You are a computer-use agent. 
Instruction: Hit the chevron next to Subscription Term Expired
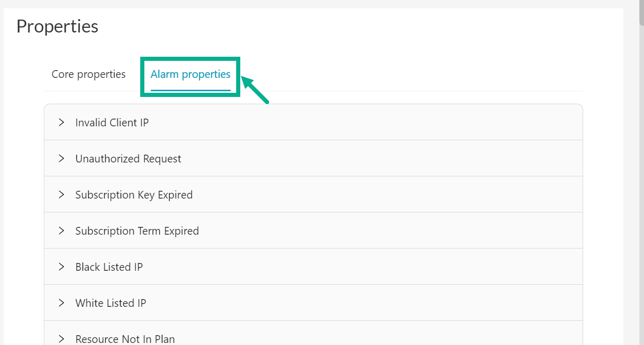click(61, 231)
